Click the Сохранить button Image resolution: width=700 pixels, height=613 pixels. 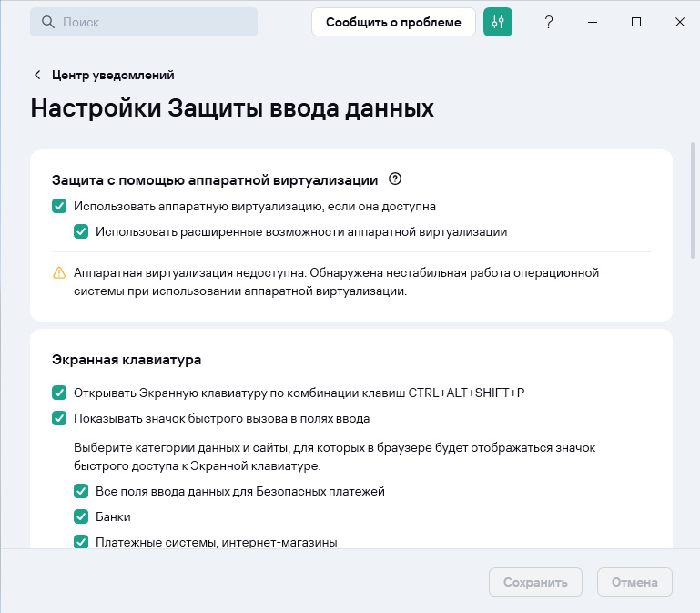click(x=535, y=582)
